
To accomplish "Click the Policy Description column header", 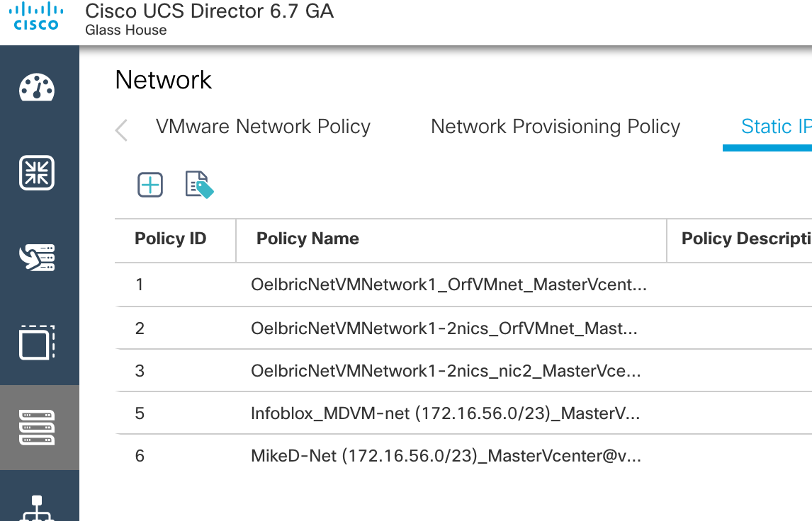I will coord(745,239).
